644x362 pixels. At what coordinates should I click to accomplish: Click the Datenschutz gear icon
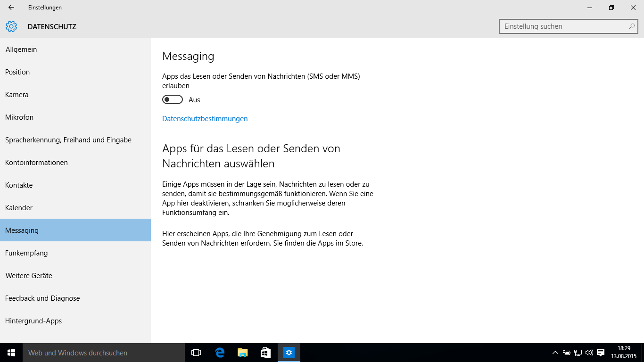(x=11, y=27)
